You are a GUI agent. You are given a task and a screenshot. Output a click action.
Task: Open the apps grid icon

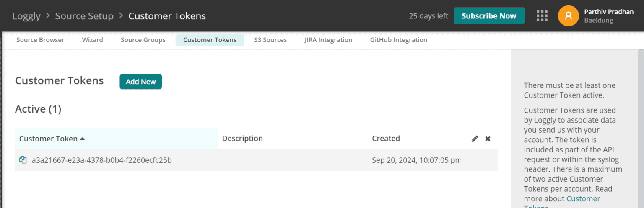[542, 16]
